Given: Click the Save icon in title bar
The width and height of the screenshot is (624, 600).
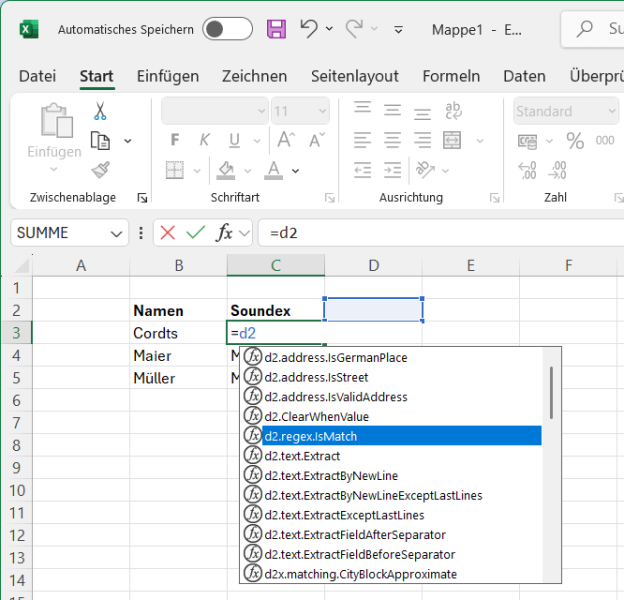Looking at the screenshot, I should [276, 29].
